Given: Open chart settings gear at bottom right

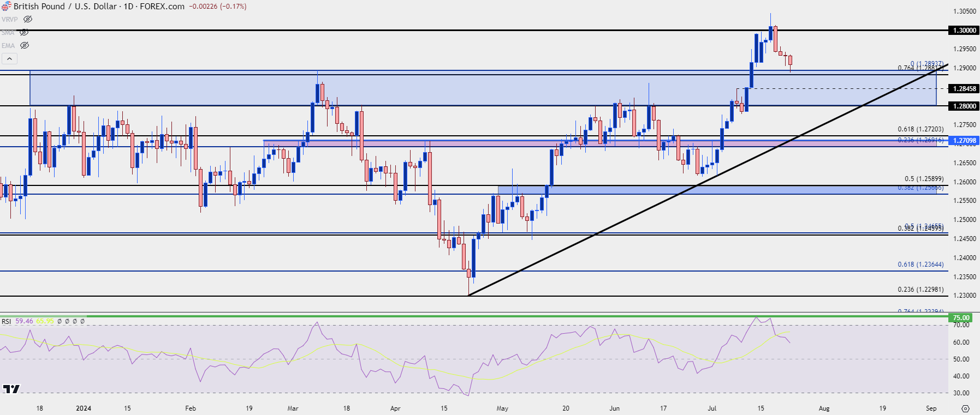Looking at the screenshot, I should pos(965,408).
